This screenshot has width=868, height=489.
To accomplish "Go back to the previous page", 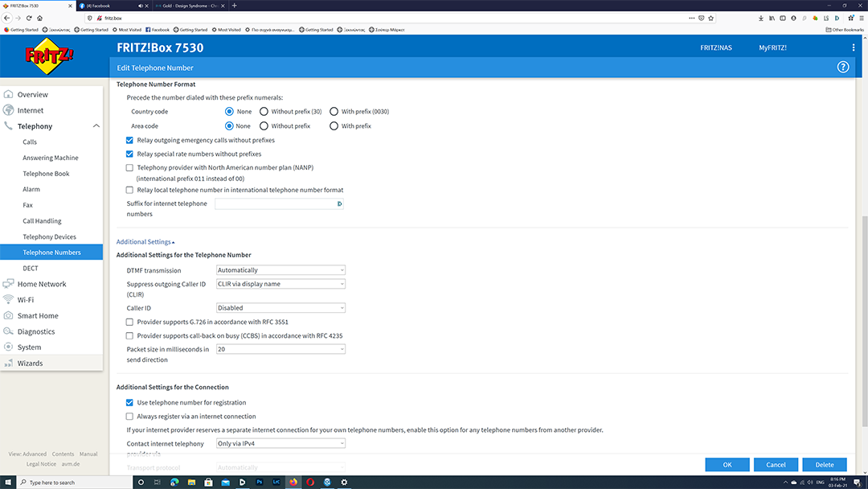I will point(6,18).
